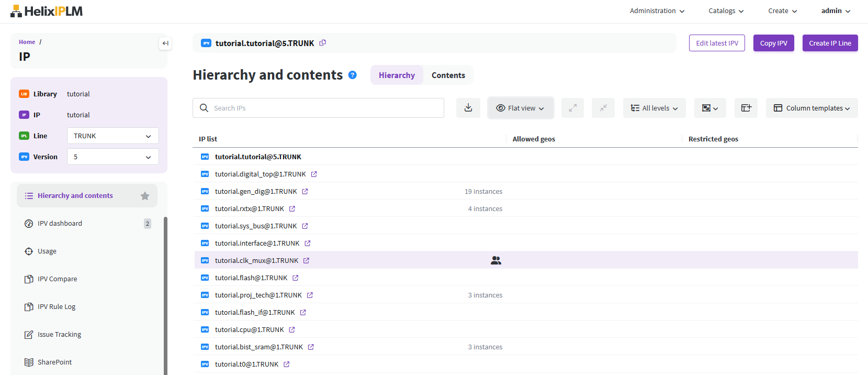Open the Administration menu
The height and width of the screenshot is (375, 868).
pyautogui.click(x=657, y=11)
